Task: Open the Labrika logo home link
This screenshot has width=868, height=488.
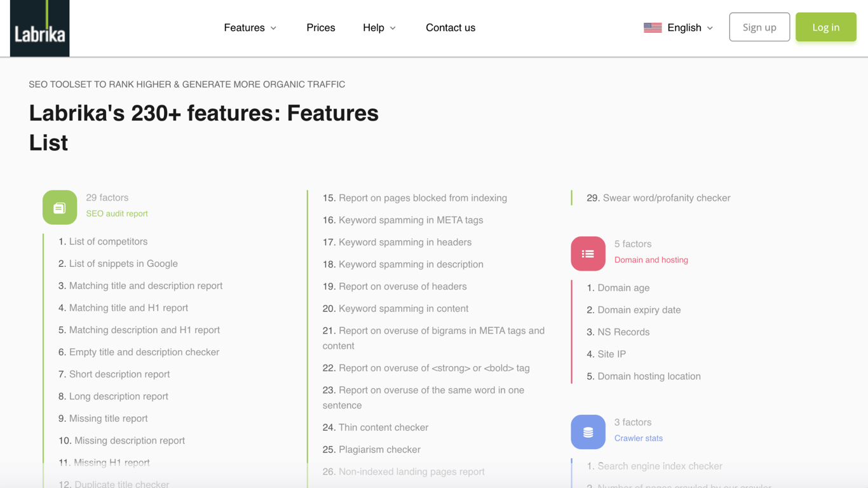Action: pos(39,28)
